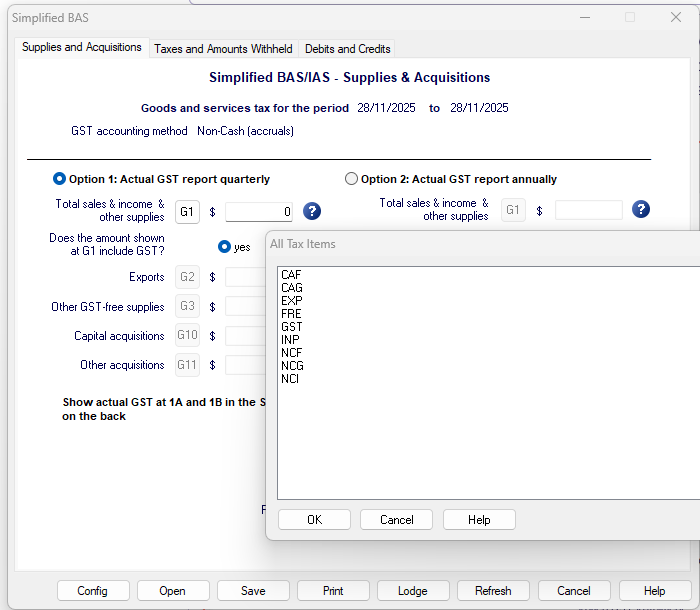The image size is (700, 610).
Task: Click the Config button
Action: [93, 591]
